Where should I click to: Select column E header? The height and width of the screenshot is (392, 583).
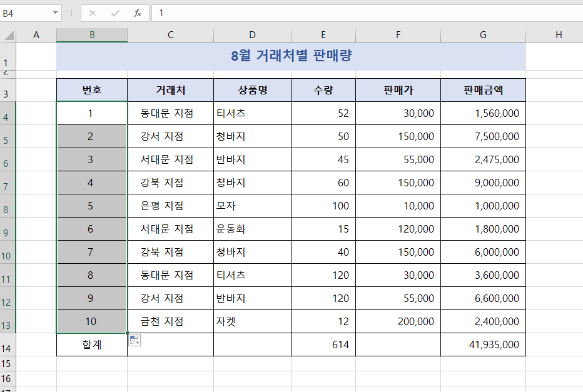point(323,35)
